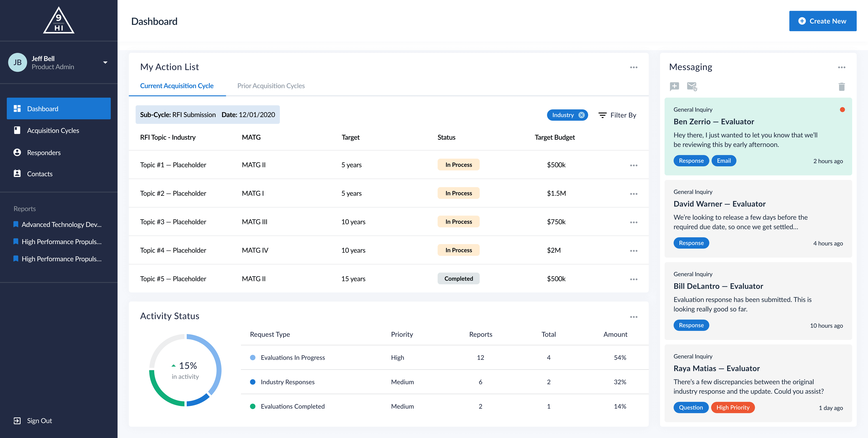Click the mail attachment icon in Messaging
868x438 pixels.
point(692,86)
